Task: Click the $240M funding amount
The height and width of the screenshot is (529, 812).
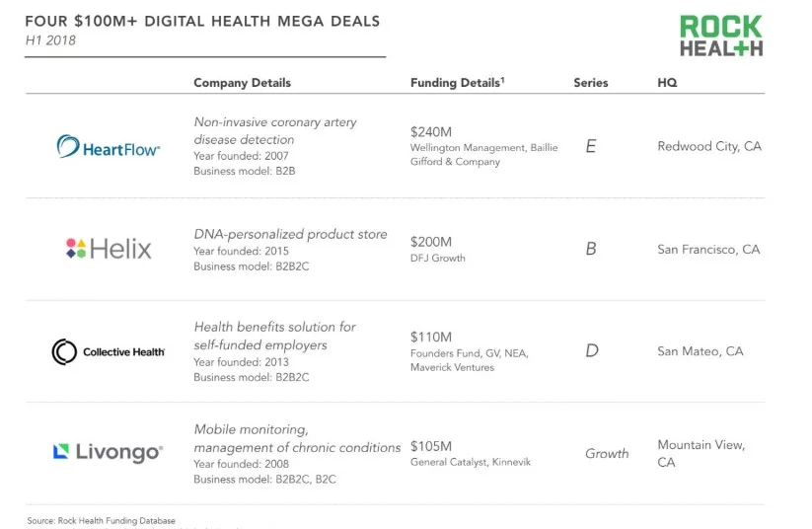Action: coord(431,130)
